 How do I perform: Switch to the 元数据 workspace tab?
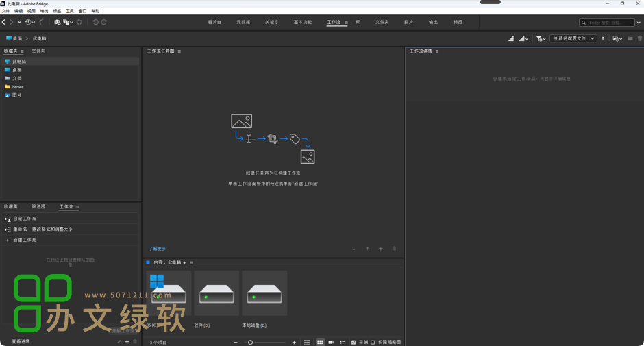pyautogui.click(x=243, y=22)
